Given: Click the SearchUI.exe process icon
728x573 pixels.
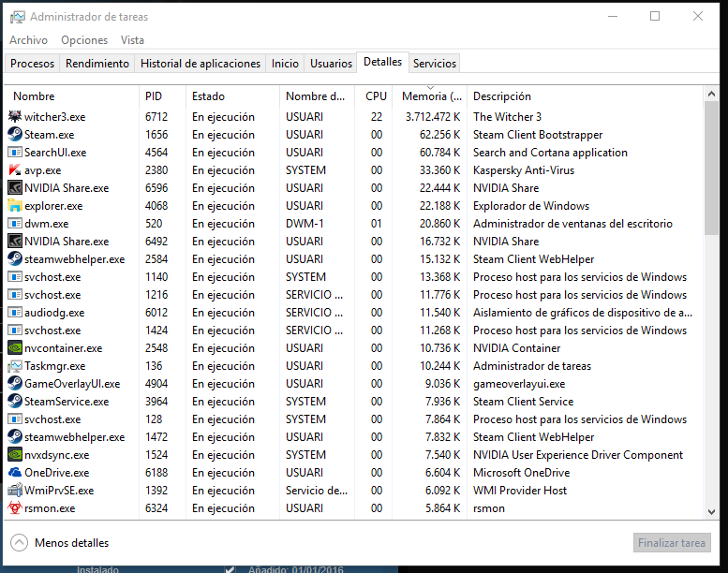Looking at the screenshot, I should (15, 153).
